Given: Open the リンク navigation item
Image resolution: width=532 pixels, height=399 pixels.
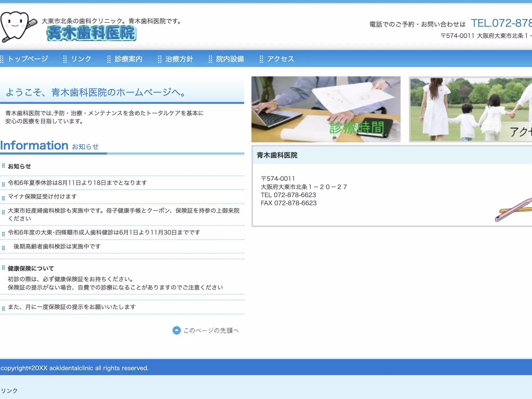Looking at the screenshot, I should pyautogui.click(x=81, y=59).
